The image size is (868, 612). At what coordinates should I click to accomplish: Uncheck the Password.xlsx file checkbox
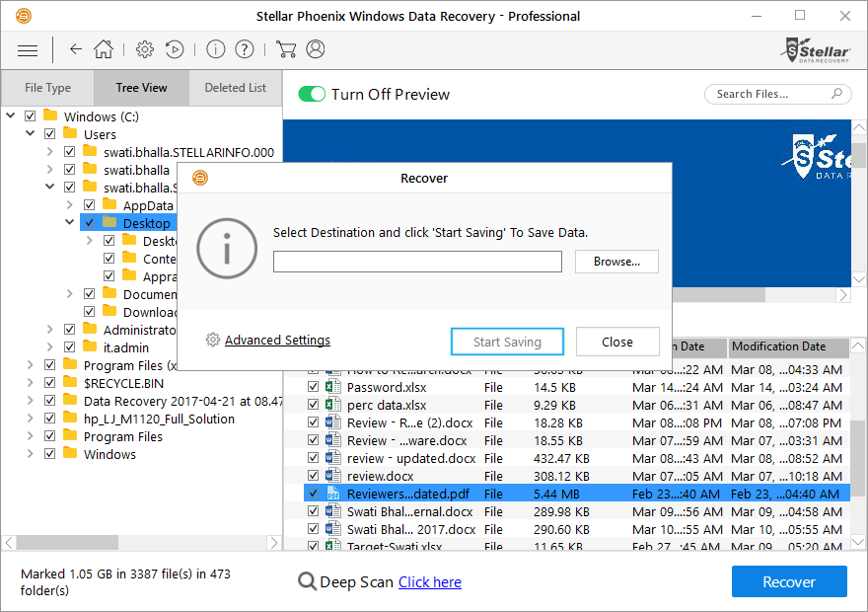coord(314,387)
